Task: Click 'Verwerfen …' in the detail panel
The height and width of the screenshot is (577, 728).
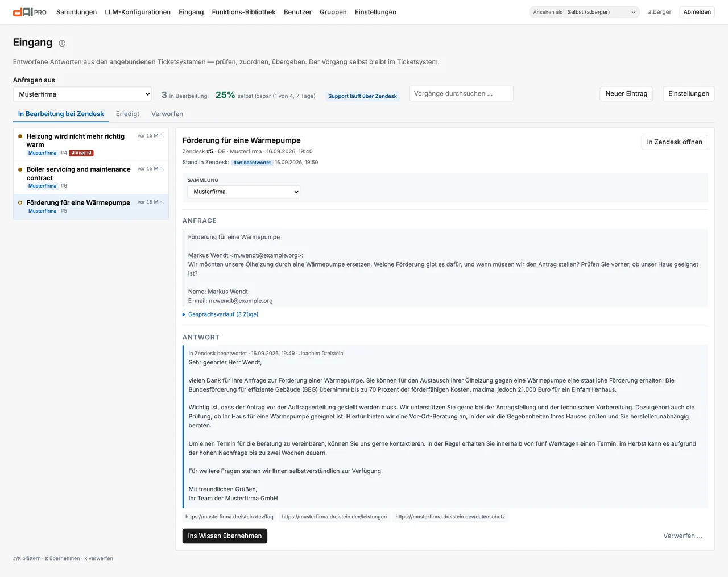Action: (x=682, y=536)
